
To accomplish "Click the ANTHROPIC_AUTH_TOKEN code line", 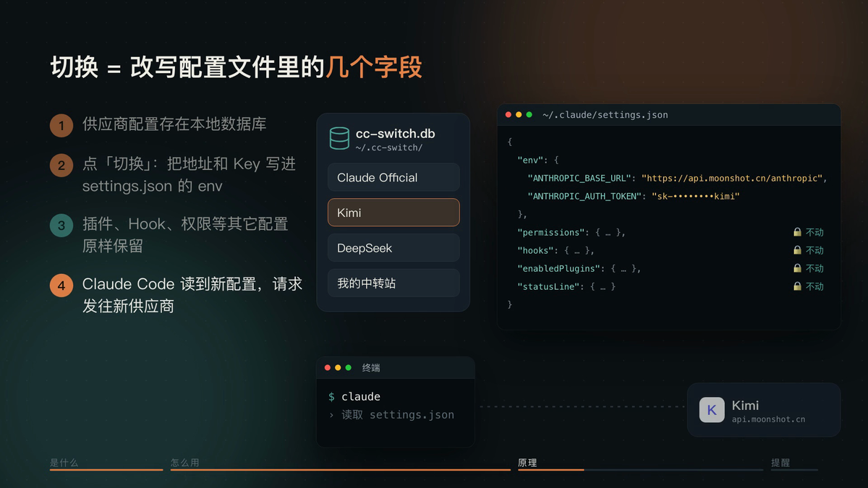I will point(634,196).
